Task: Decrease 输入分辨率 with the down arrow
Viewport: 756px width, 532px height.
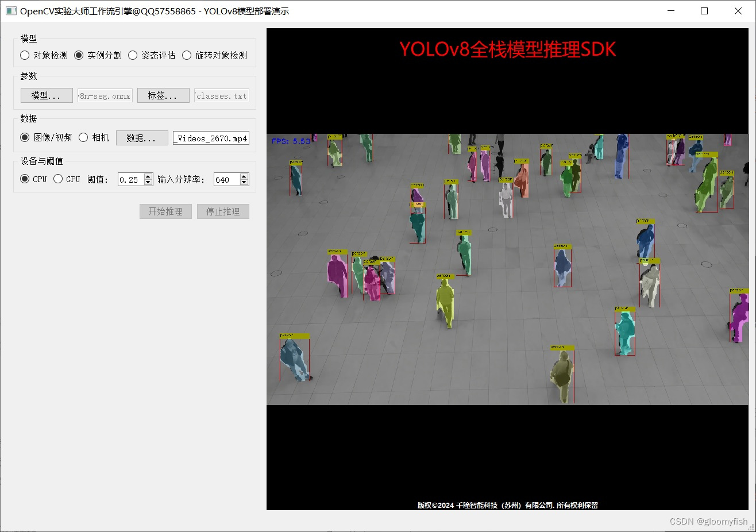Action: (244, 183)
